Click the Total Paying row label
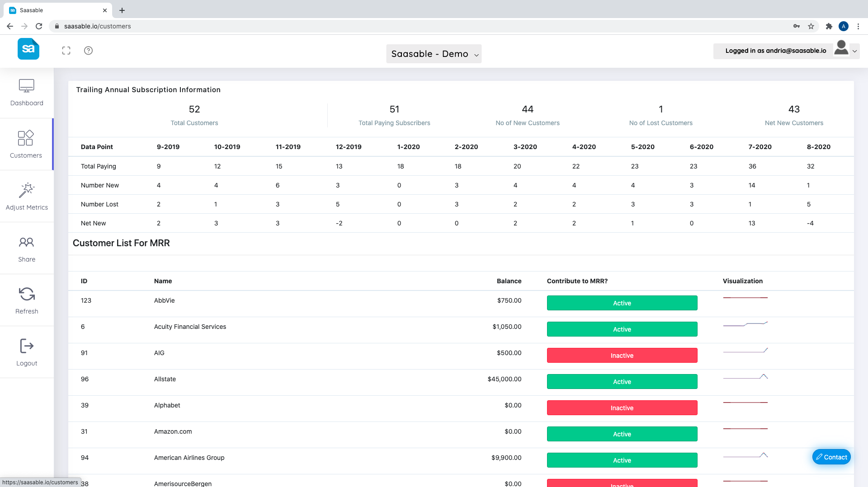The height and width of the screenshot is (487, 868). pyautogui.click(x=99, y=166)
